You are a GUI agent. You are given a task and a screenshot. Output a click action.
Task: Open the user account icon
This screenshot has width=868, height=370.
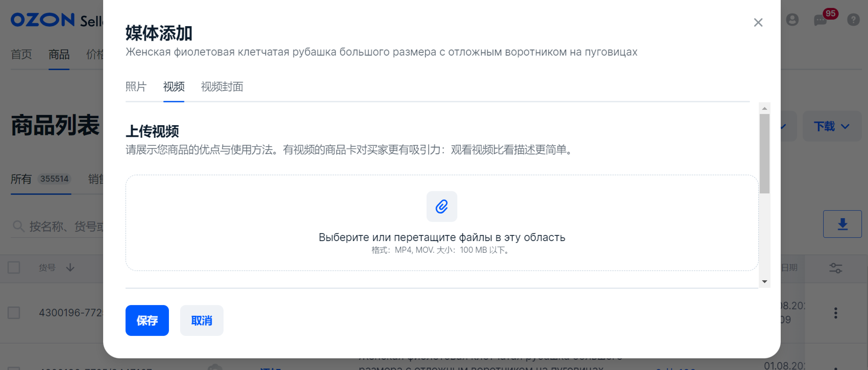click(x=792, y=20)
